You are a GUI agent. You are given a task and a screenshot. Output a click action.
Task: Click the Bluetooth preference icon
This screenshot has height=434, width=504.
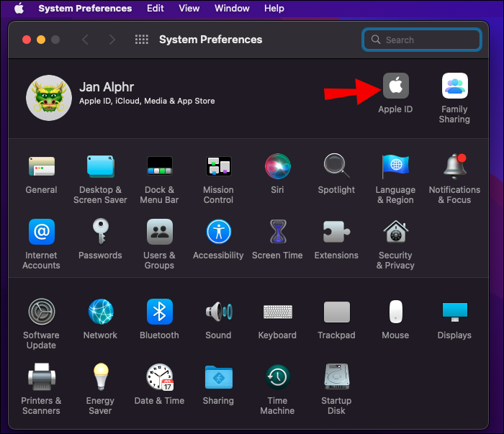(159, 312)
